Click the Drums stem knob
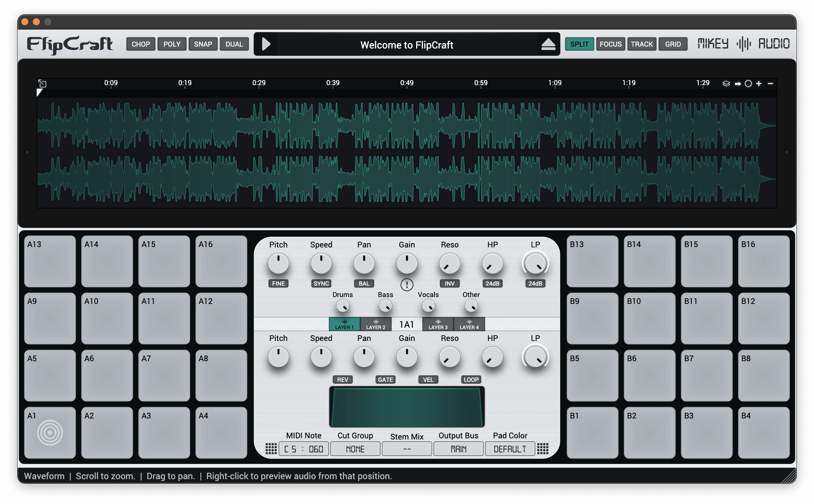This screenshot has height=504, width=814. click(x=342, y=306)
